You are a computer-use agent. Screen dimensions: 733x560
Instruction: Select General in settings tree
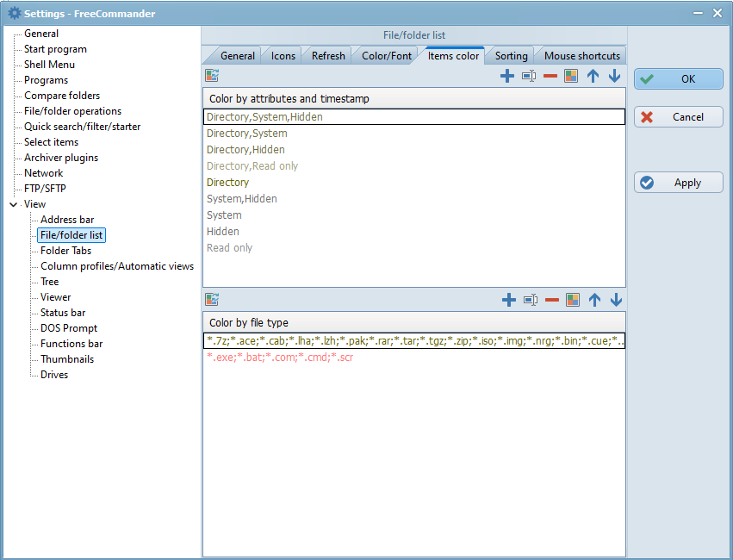(x=41, y=34)
